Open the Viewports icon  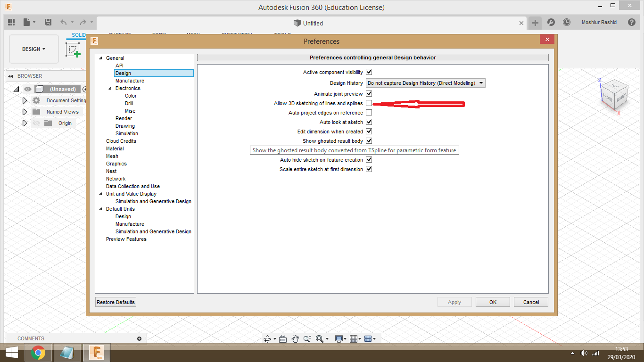368,338
